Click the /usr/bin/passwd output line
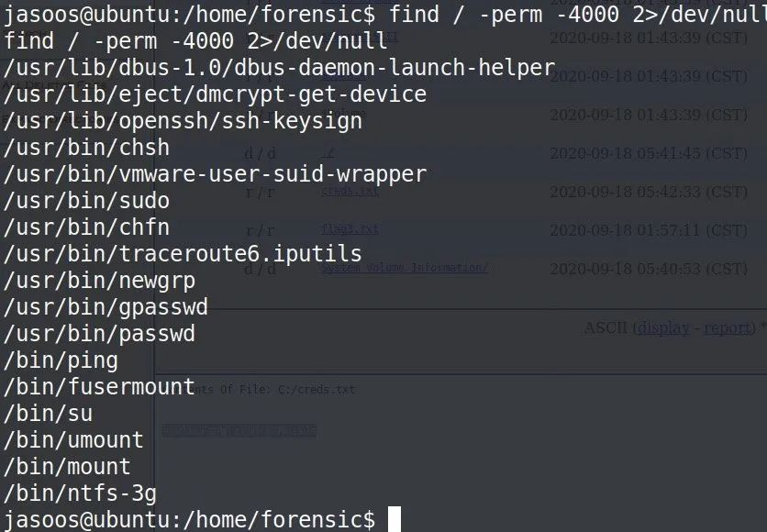 99,333
